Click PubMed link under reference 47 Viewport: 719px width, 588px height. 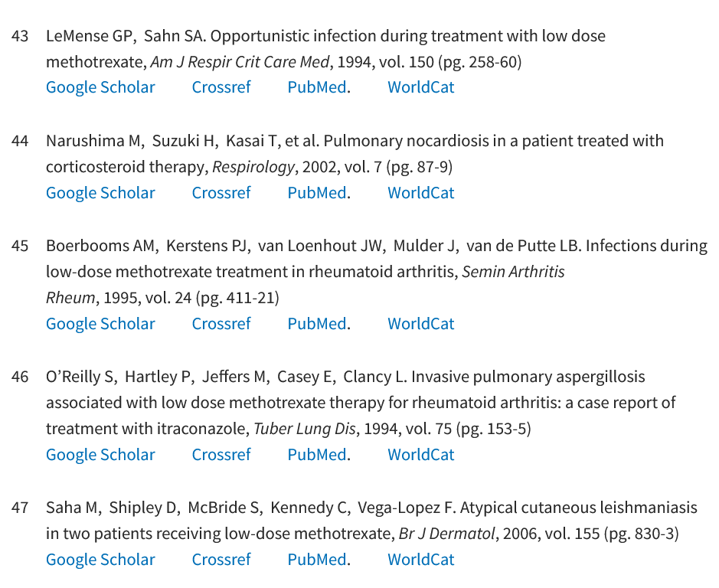[317, 560]
